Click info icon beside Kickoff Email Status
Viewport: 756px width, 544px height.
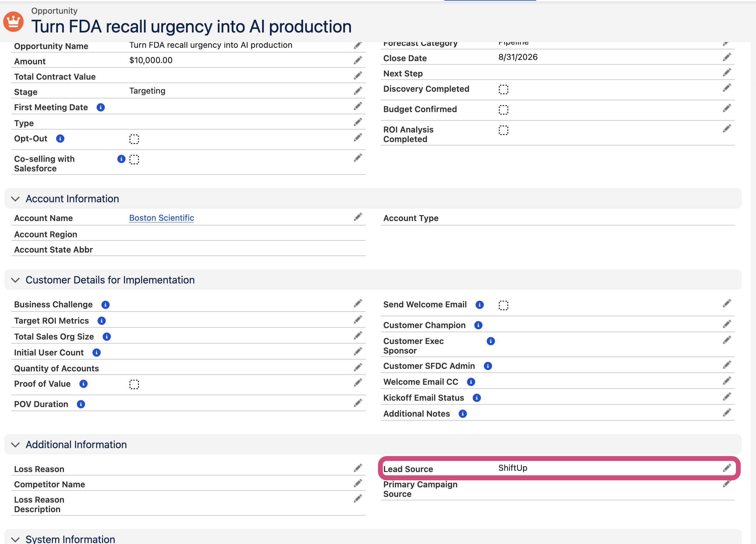477,398
